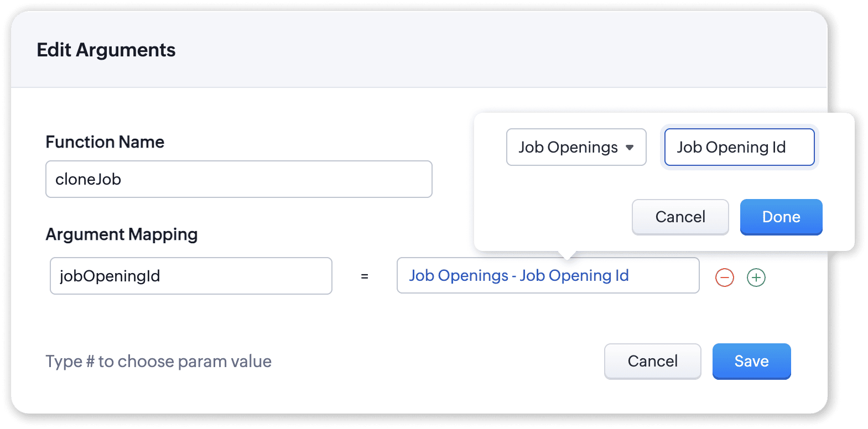Focus the cloneJob function name field
Viewport: 868px width, 429px height.
tap(238, 179)
